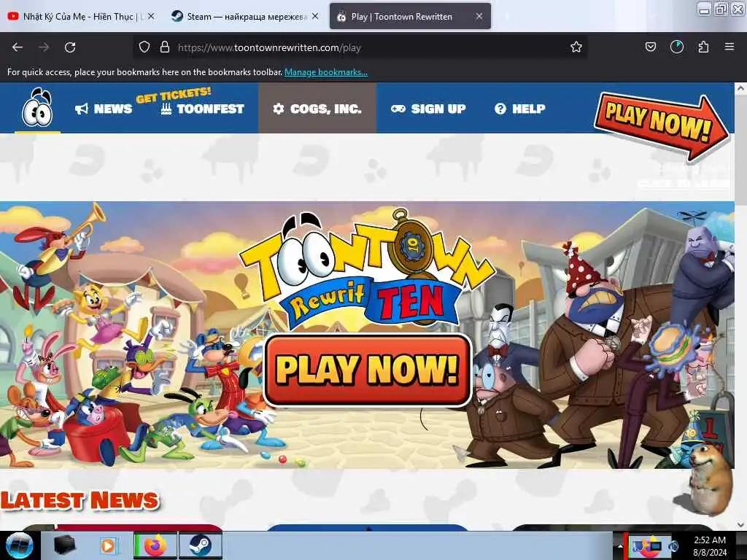Close the Steam tab

tap(315, 17)
